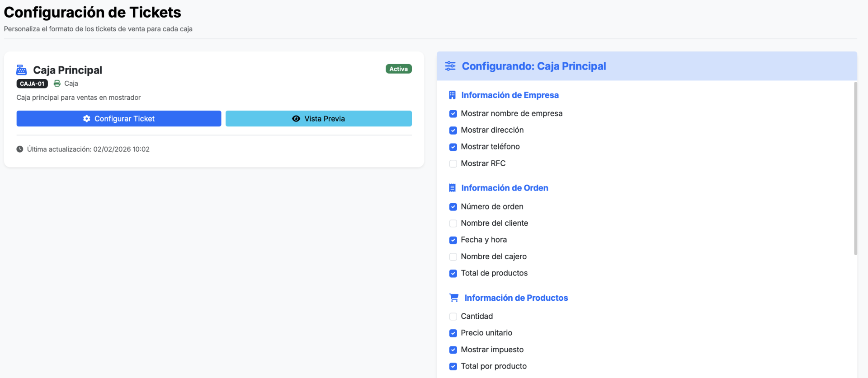Image resolution: width=868 pixels, height=378 pixels.
Task: Click the receipt icon for Información de Orden
Action: tap(452, 188)
